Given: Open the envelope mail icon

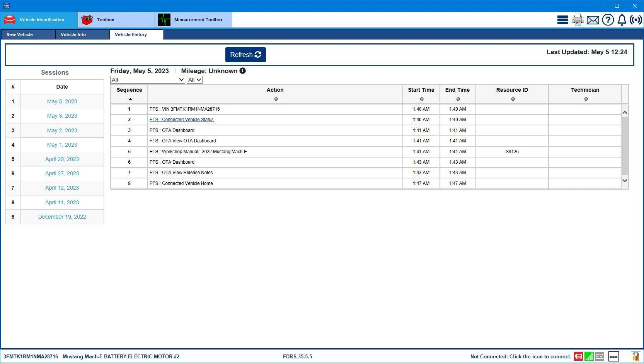Looking at the screenshot, I should click(593, 20).
